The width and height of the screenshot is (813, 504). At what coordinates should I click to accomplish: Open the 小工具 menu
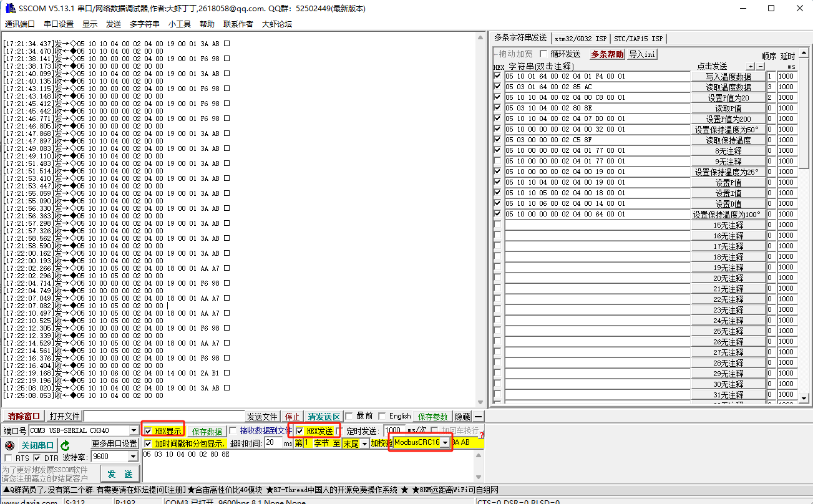(x=180, y=24)
